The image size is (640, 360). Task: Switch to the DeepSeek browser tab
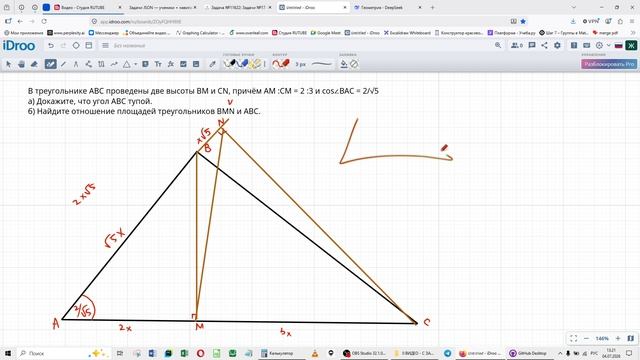click(387, 7)
